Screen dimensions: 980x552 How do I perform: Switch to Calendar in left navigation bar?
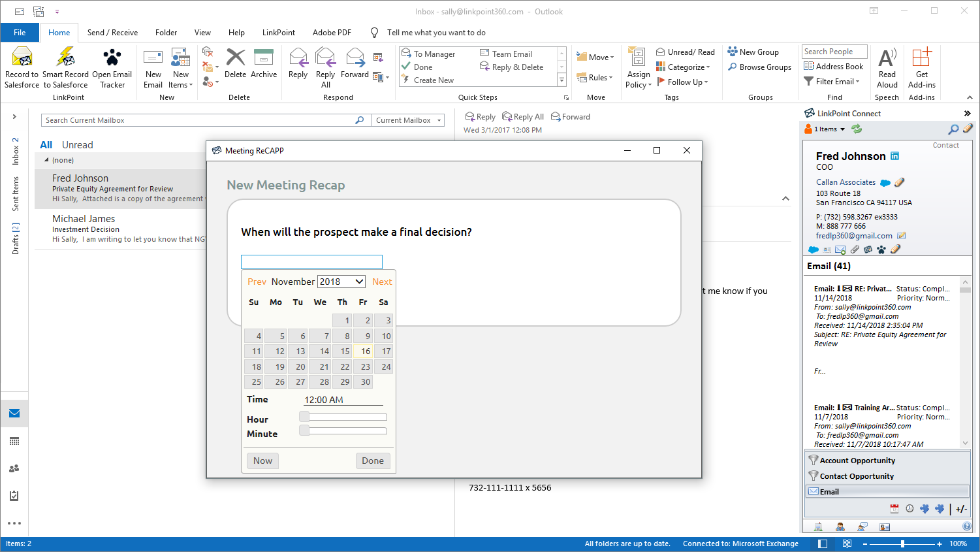coord(14,441)
